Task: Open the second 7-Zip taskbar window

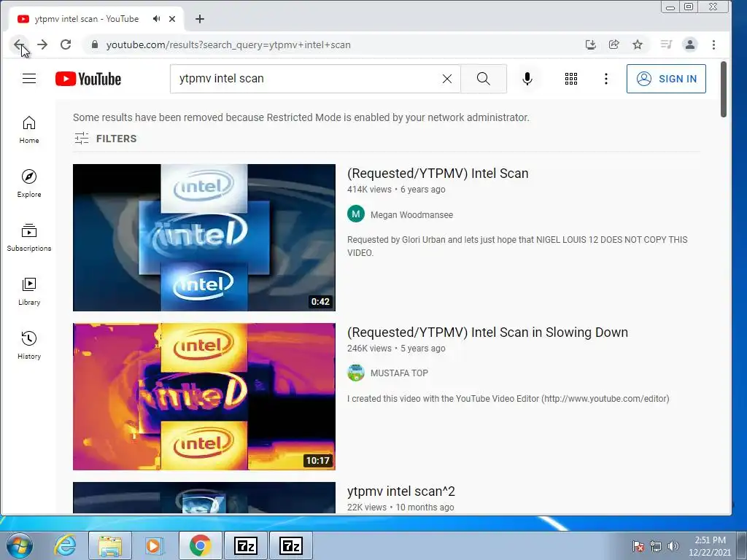Action: click(x=291, y=545)
